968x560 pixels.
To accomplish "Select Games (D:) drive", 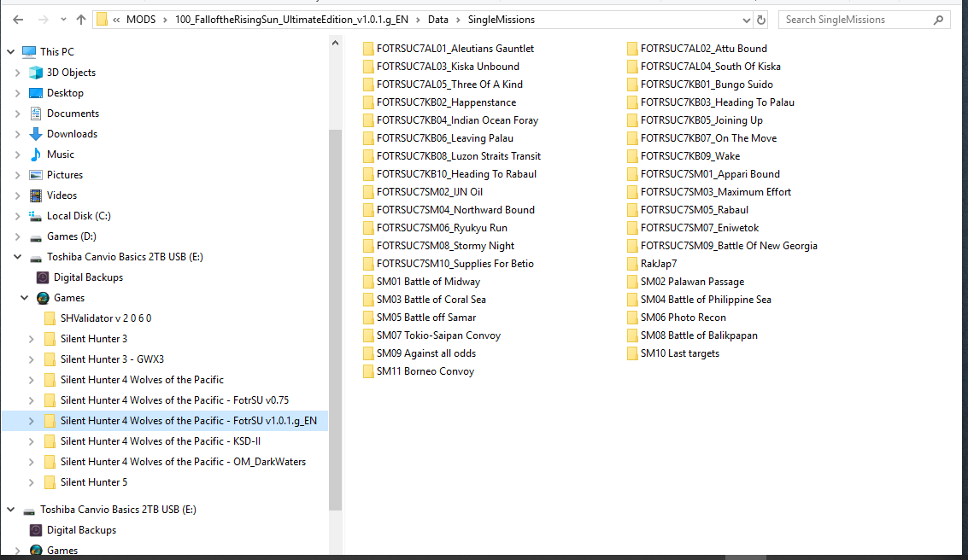I will pyautogui.click(x=72, y=236).
